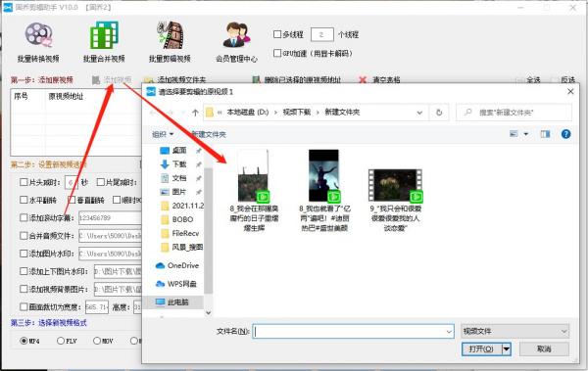Open the 批量剪辑视频 tool icon
The image size is (588, 371).
click(170, 35)
